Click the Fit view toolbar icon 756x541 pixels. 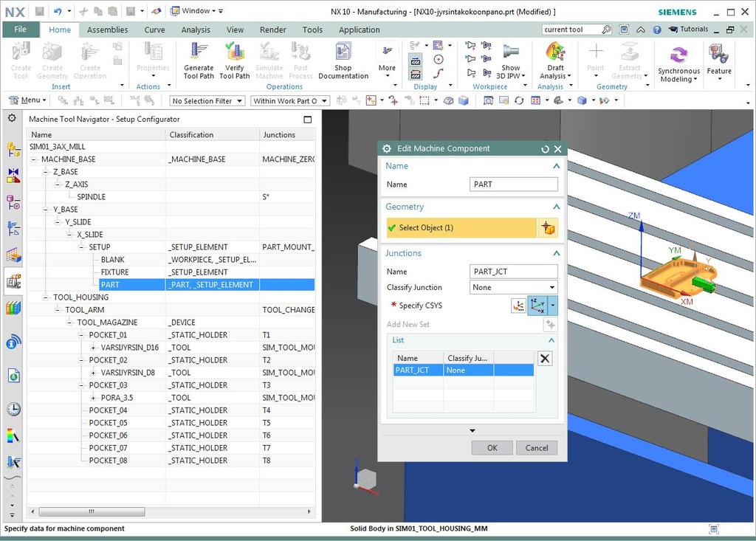click(488, 100)
